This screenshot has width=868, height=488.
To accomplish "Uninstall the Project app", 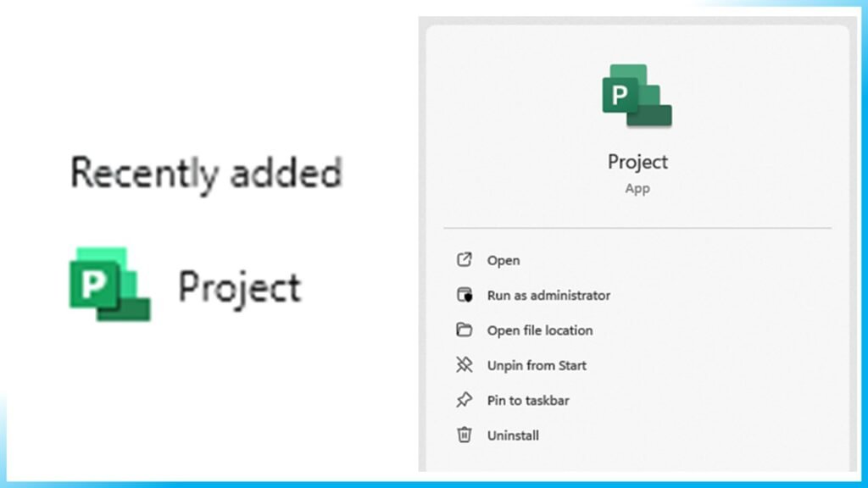I will click(x=514, y=435).
